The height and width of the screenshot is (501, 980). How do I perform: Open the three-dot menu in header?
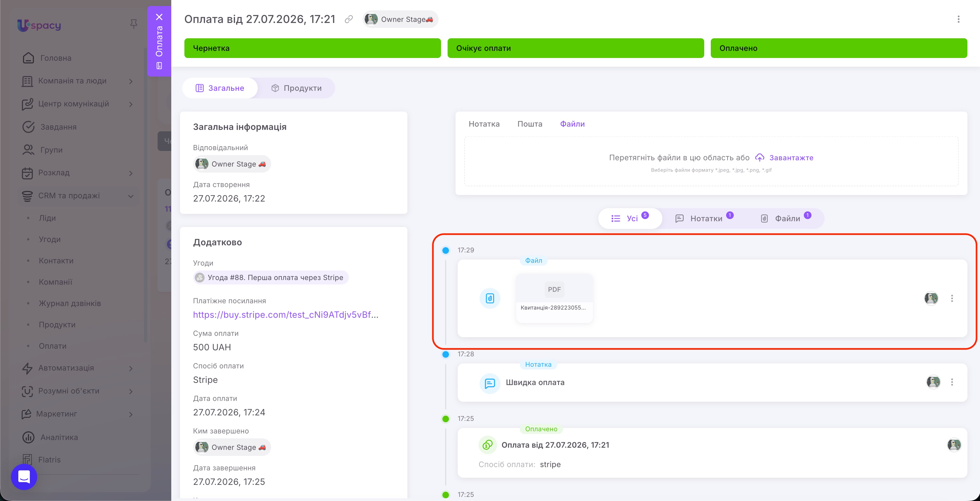click(x=958, y=19)
